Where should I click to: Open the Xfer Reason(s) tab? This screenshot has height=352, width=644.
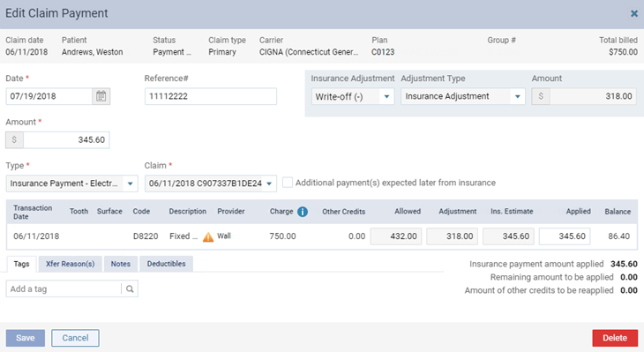(71, 264)
